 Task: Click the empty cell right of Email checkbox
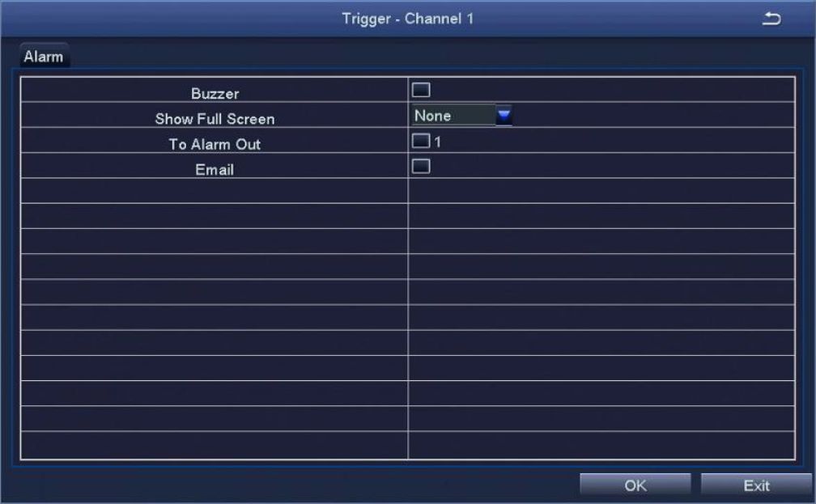click(613, 167)
